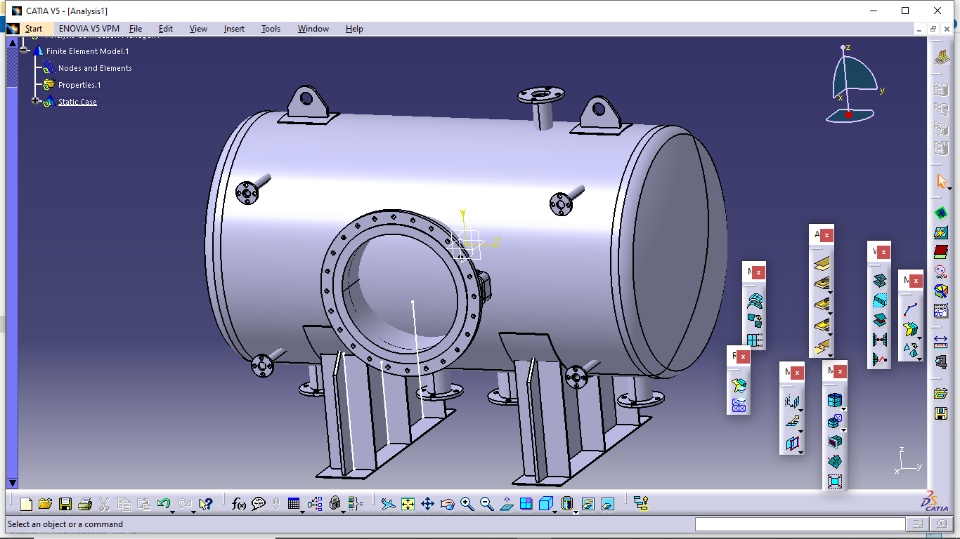Open the Design Table dropdown arrow
960x539 pixels.
pyautogui.click(x=302, y=511)
